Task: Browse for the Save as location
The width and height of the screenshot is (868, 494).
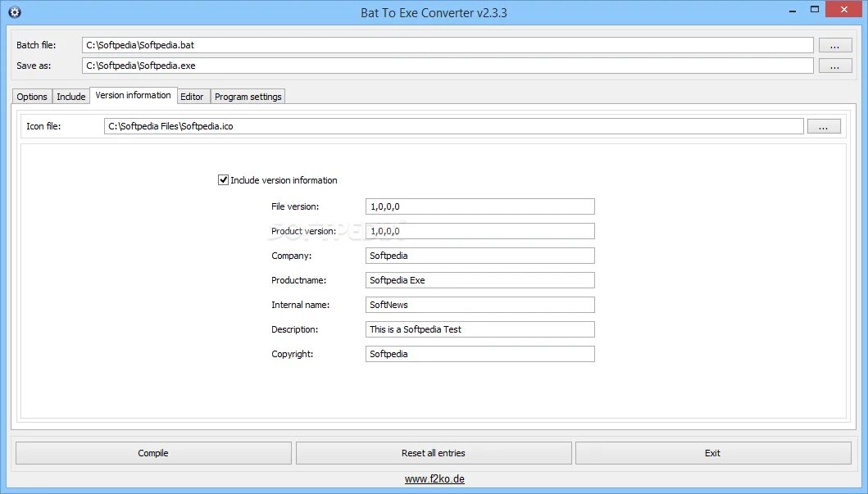Action: [x=834, y=66]
